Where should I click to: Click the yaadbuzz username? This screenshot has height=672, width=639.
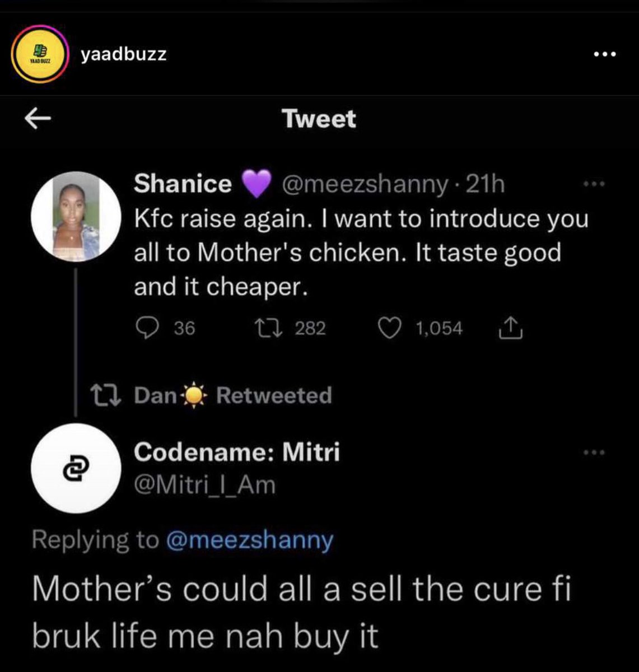124,54
